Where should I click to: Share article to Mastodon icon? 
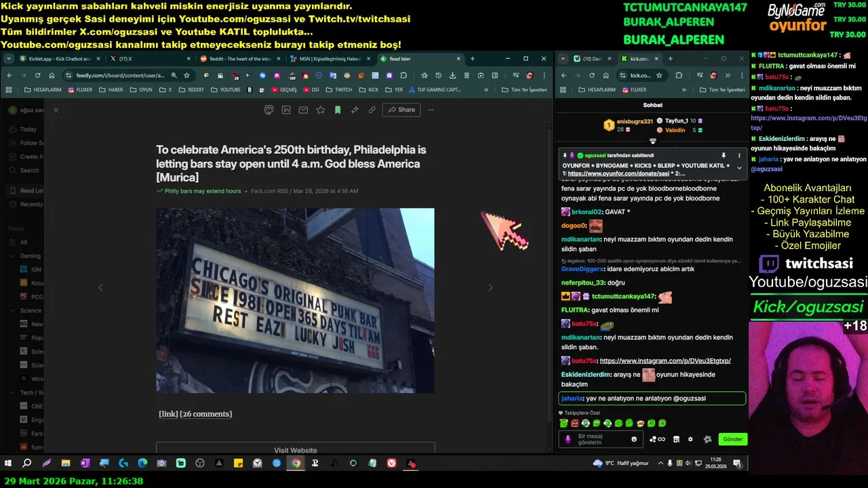click(269, 110)
